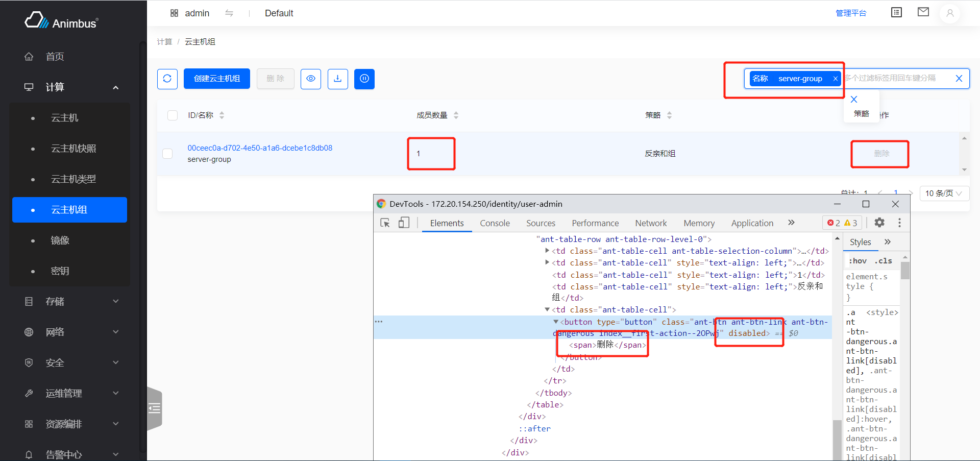The image size is (980, 461).
Task: Switch to DevTools Network tab
Action: (651, 223)
